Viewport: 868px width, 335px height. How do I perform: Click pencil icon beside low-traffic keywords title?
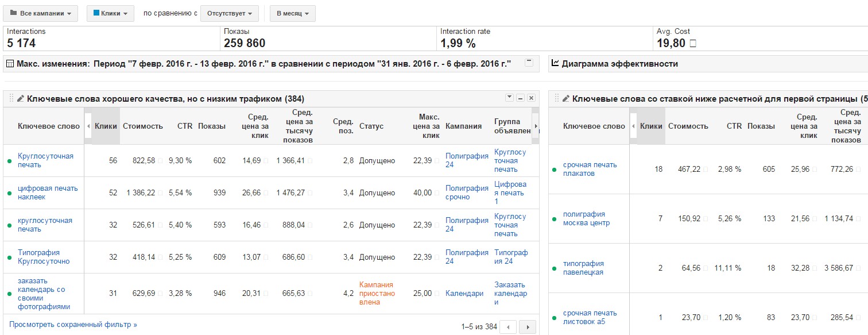click(21, 99)
